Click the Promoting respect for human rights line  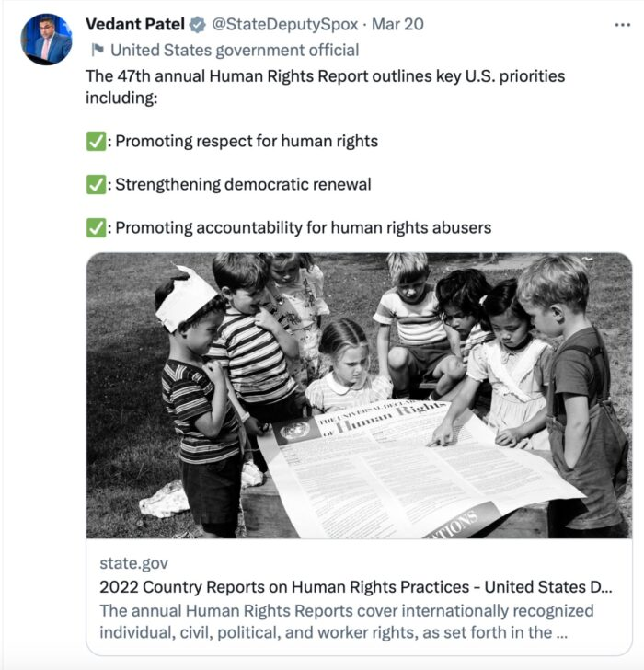click(247, 142)
